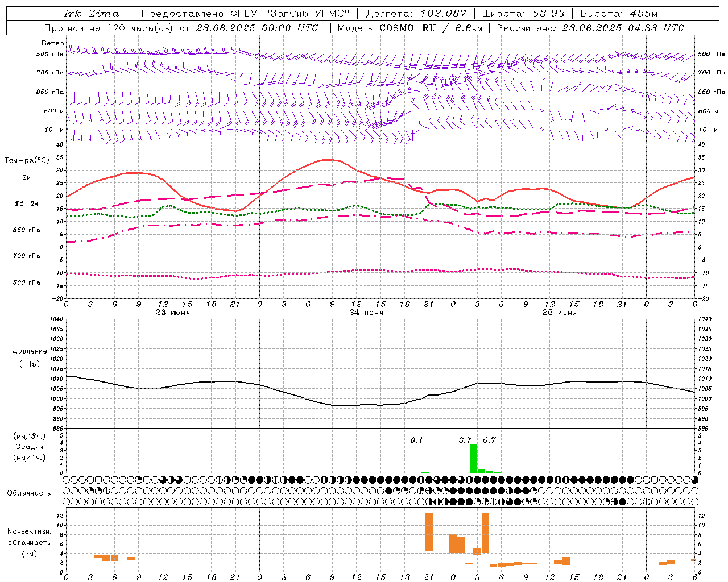Select the 500 м wind level label on the left
Image resolution: width=728 pixels, height=582 pixels.
pyautogui.click(x=54, y=111)
